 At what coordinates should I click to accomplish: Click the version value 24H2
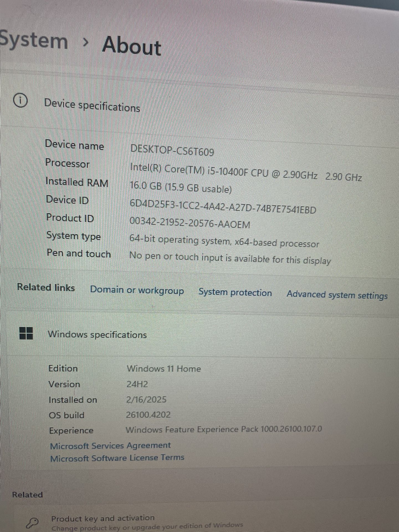(137, 384)
